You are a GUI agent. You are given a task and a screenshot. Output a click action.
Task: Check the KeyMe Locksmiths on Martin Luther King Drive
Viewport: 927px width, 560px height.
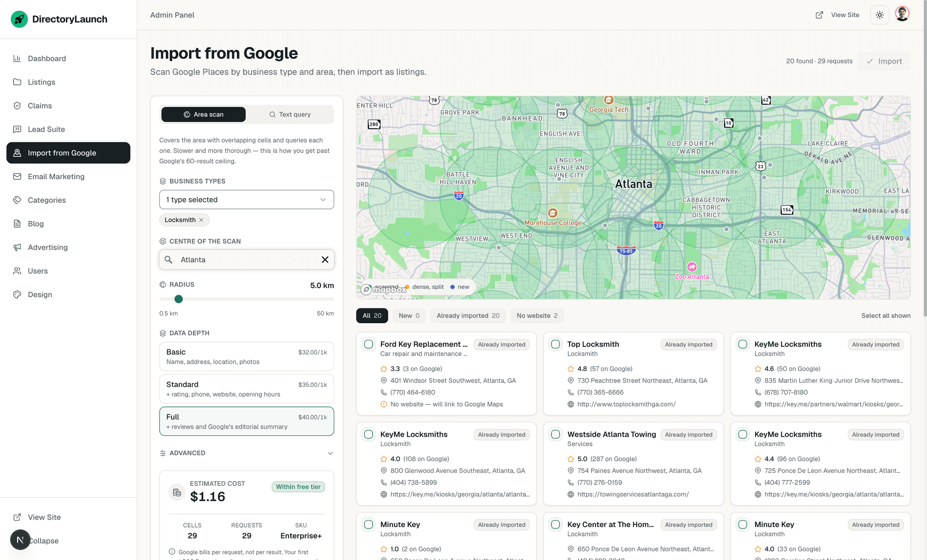coord(743,344)
